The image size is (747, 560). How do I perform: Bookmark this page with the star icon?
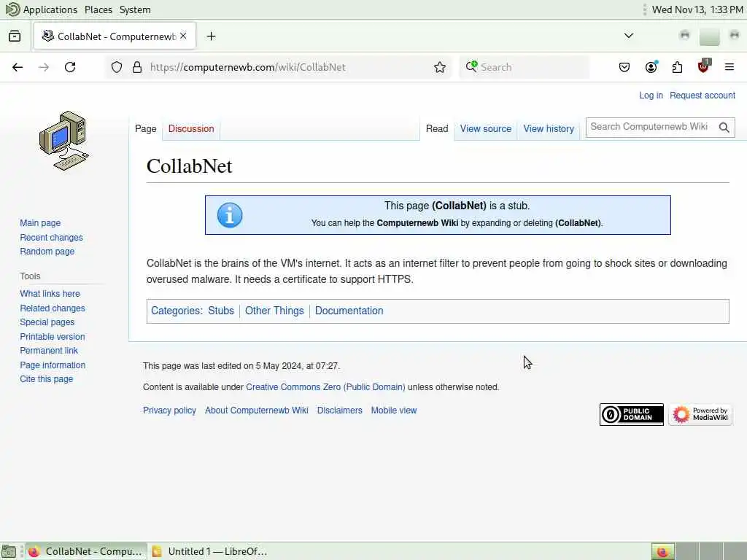click(440, 67)
